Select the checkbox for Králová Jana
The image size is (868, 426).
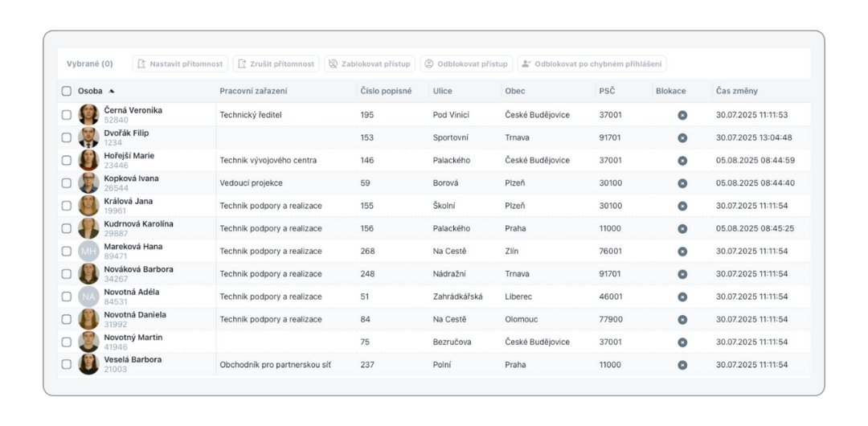pyautogui.click(x=67, y=206)
